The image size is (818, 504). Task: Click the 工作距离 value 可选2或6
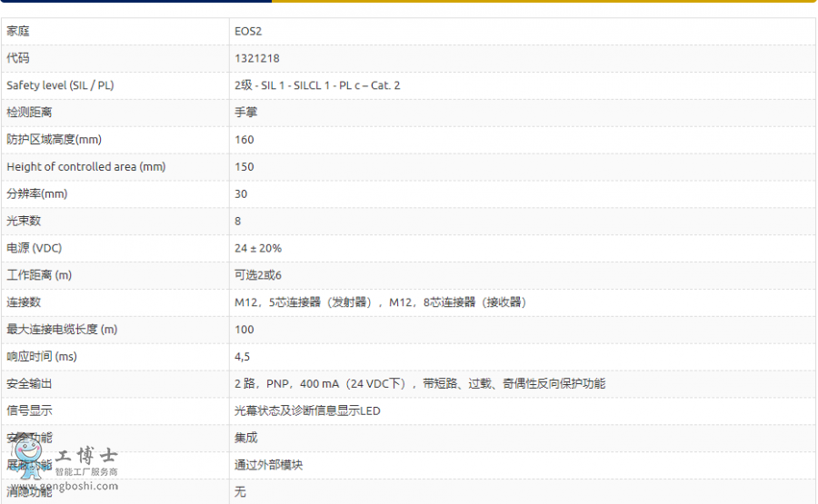pyautogui.click(x=258, y=275)
